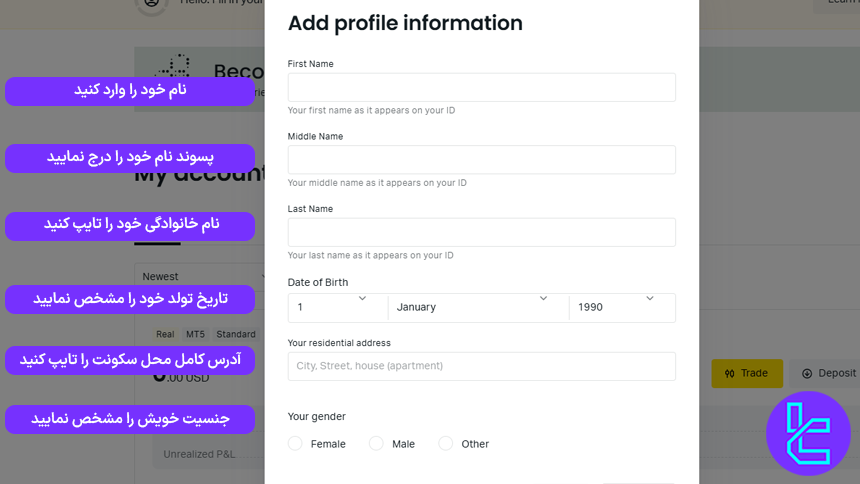Screen dimensions: 860x484
Task: Click the Middle Name input field
Action: 482,160
